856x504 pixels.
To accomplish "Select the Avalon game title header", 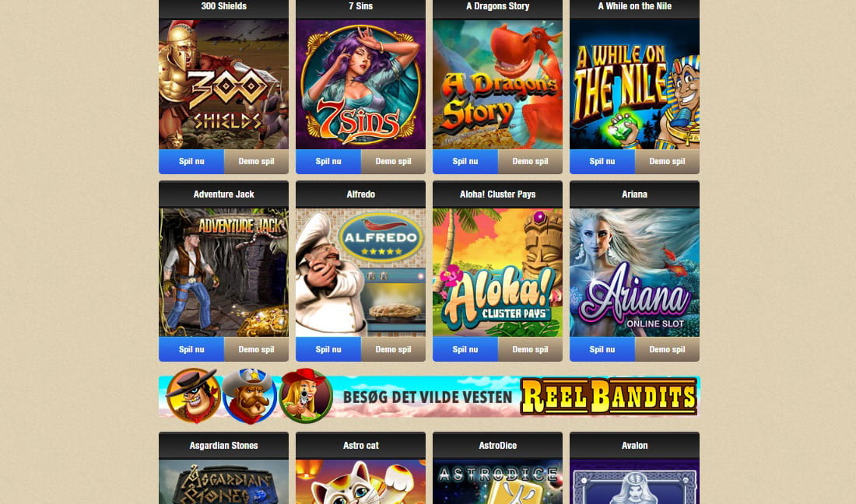I will coord(634,446).
